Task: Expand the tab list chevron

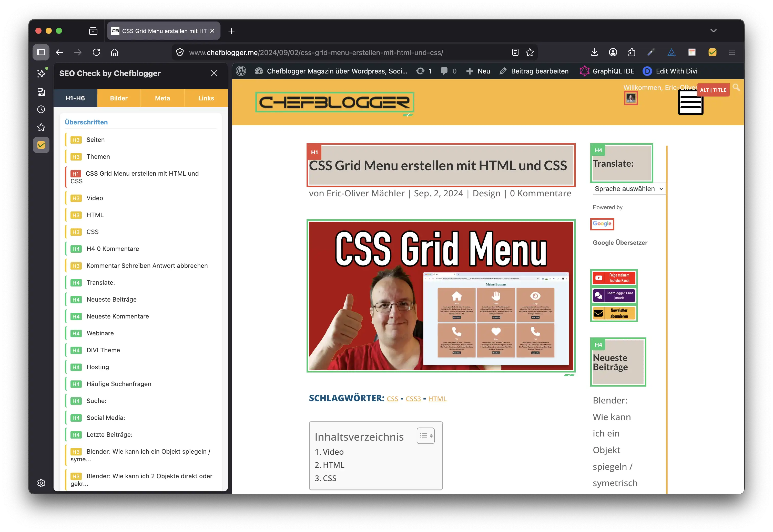Action: point(713,31)
